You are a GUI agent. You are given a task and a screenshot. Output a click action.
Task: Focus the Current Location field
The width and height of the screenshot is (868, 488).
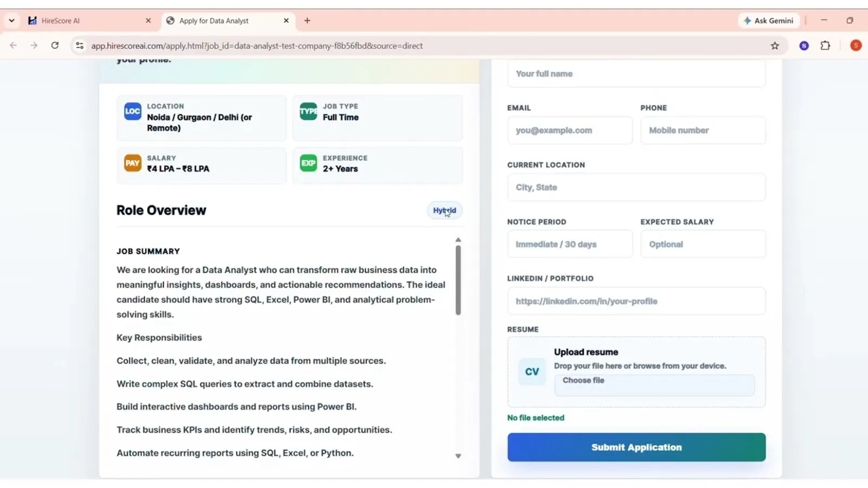pyautogui.click(x=636, y=187)
